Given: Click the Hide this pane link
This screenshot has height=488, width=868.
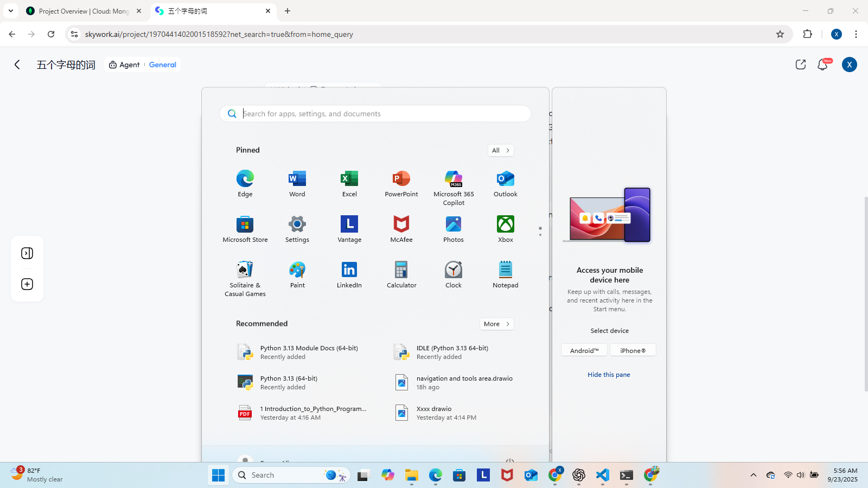Looking at the screenshot, I should [x=609, y=375].
